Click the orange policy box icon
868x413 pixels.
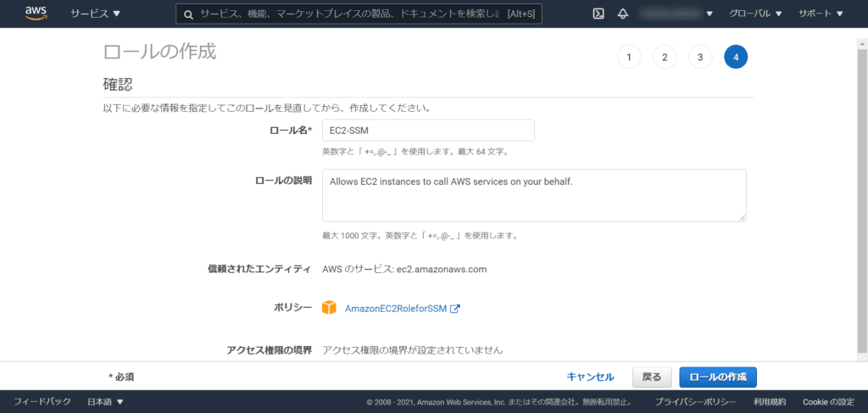point(330,308)
